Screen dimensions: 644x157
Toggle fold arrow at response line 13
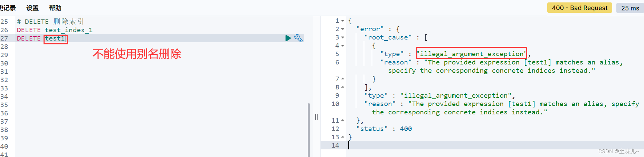(343, 137)
